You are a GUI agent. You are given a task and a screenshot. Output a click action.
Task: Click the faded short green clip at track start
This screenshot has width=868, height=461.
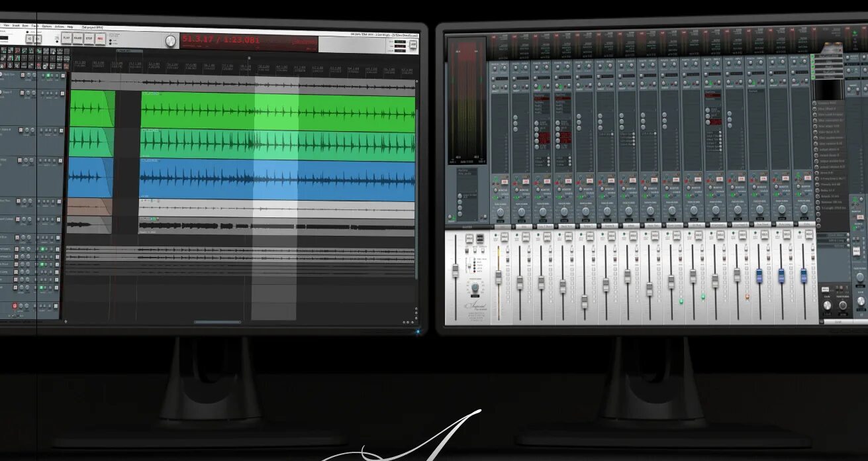coord(92,109)
